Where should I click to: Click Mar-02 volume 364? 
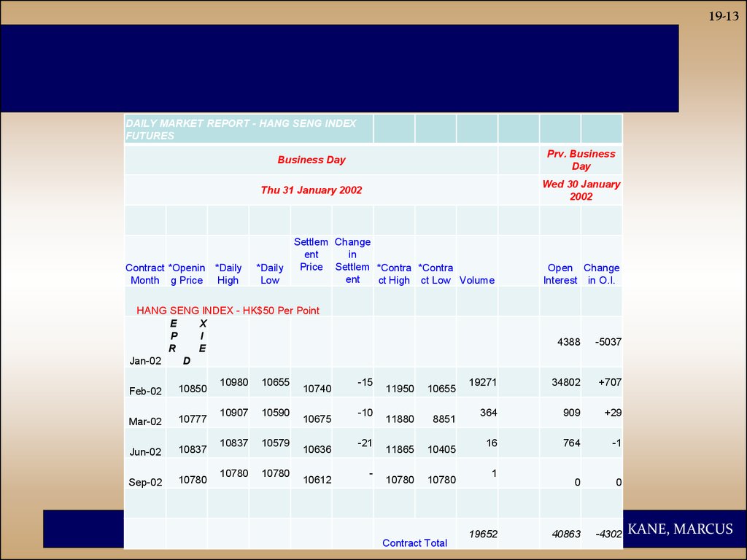[488, 413]
